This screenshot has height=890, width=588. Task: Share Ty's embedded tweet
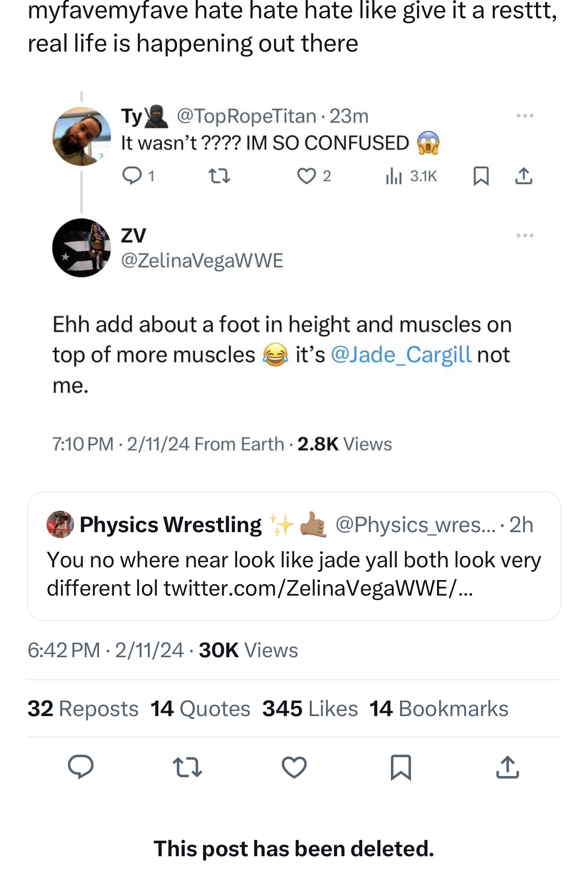[x=523, y=176]
